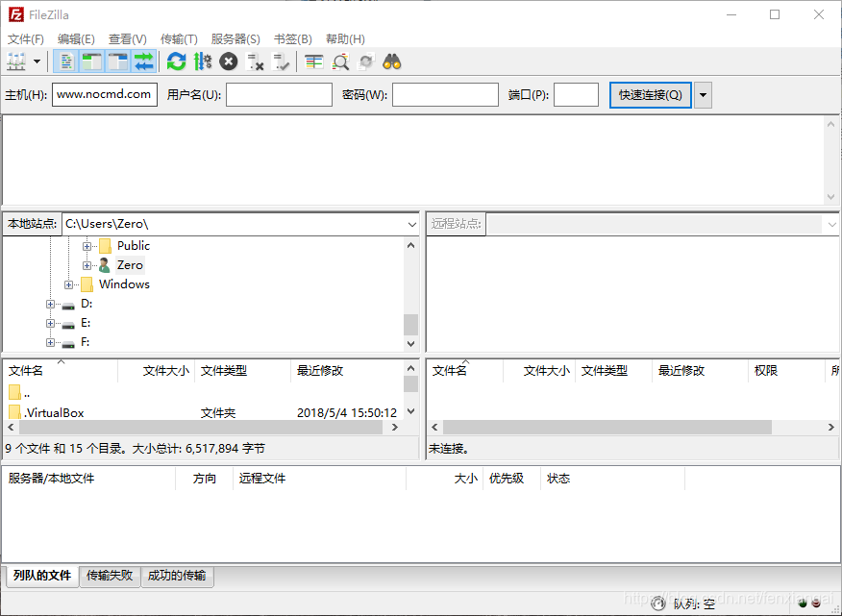Select the Public folder in tree
The width and height of the screenshot is (842, 616).
click(x=134, y=246)
